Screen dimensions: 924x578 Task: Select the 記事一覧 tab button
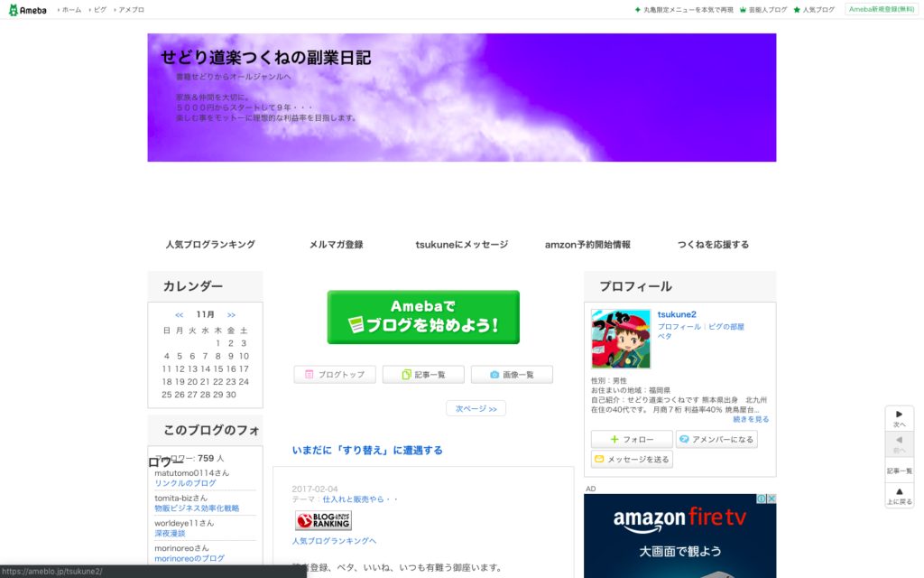click(423, 375)
